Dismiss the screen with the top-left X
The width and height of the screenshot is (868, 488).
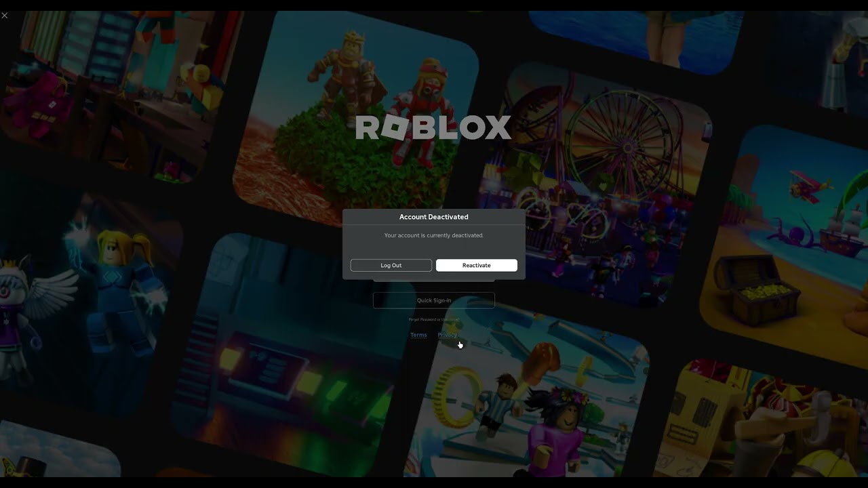click(5, 15)
